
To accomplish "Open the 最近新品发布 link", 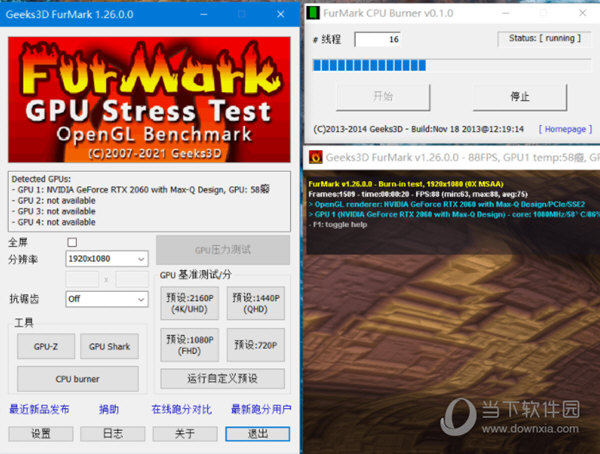I will coord(39,409).
